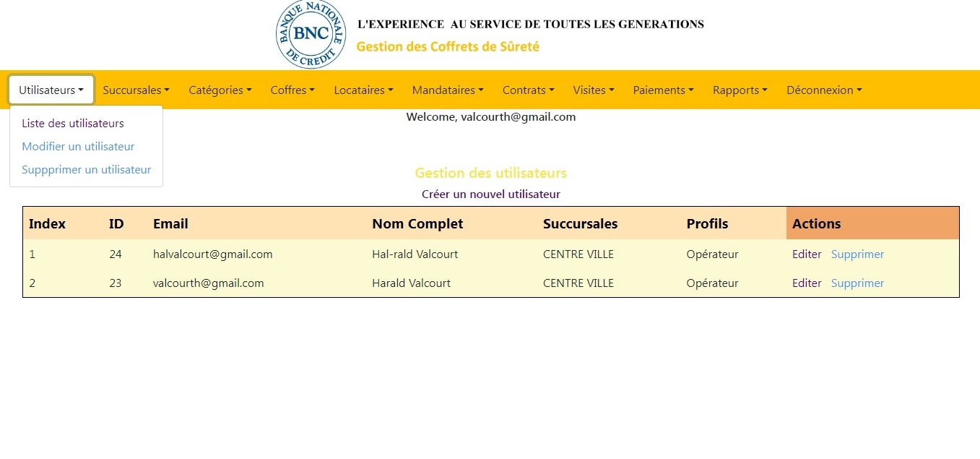980x459 pixels.
Task: Choose Modifier un utilisateur
Action: pos(78,147)
